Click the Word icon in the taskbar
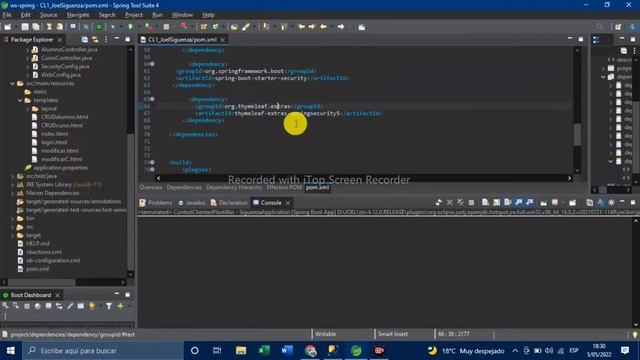The image size is (640, 360). pos(287,351)
